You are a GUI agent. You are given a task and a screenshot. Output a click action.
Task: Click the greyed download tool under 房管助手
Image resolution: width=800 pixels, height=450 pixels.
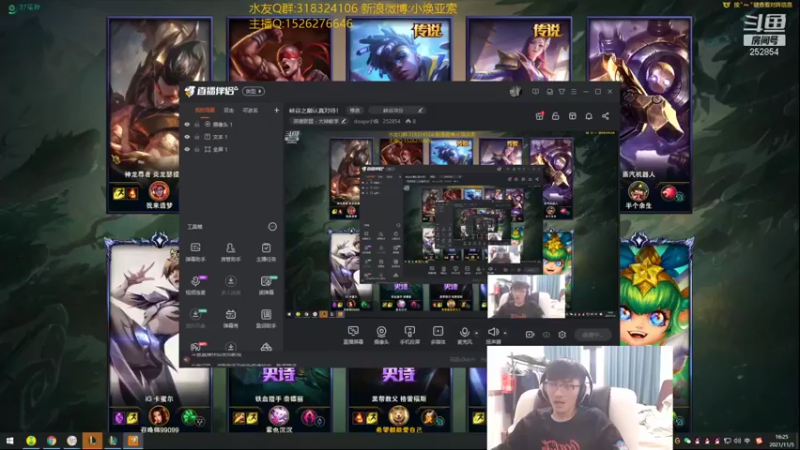(x=231, y=285)
